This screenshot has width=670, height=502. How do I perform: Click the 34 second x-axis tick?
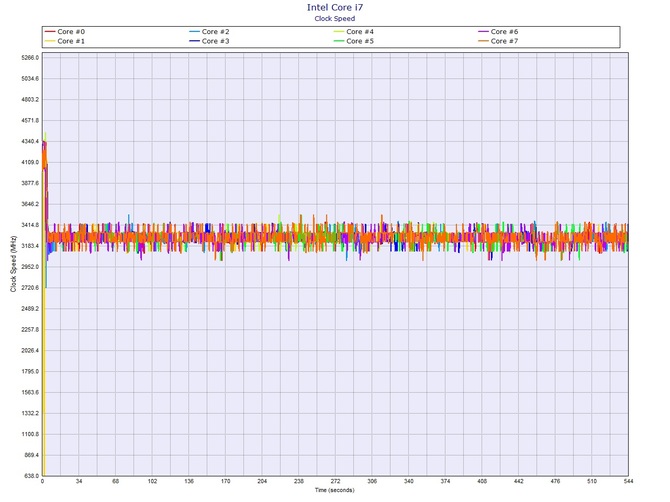[79, 481]
